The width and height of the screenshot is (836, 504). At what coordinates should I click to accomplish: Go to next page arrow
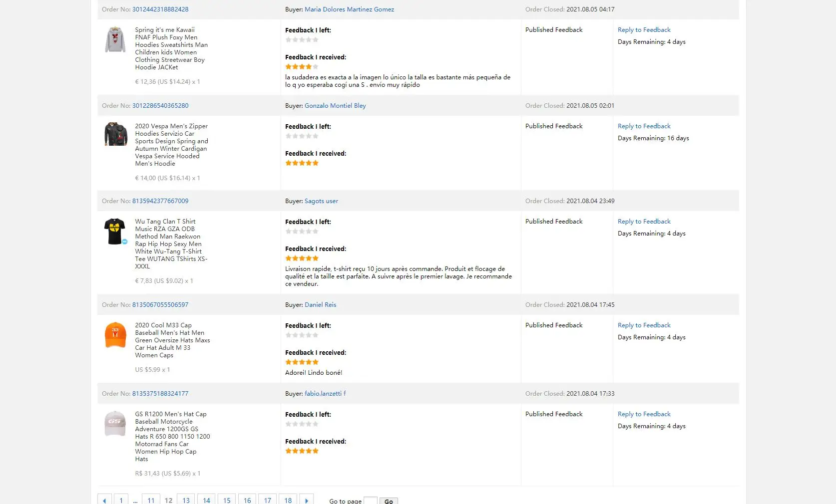[x=307, y=500]
